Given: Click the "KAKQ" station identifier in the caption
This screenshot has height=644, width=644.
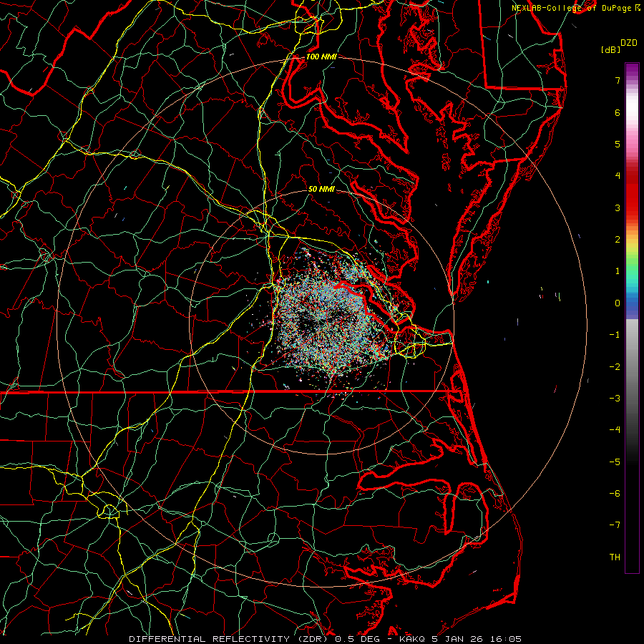Looking at the screenshot, I should pos(413,639).
